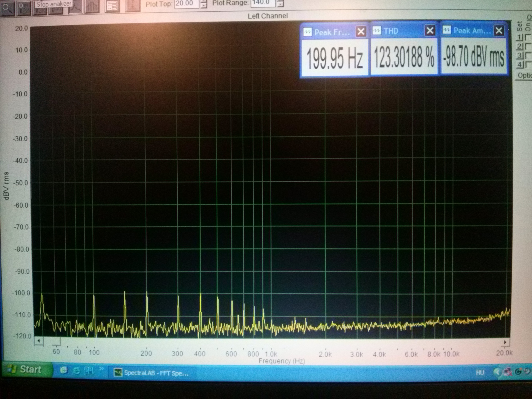Open SpectraLAB taskbar window tab
The image size is (532, 399).
152,373
